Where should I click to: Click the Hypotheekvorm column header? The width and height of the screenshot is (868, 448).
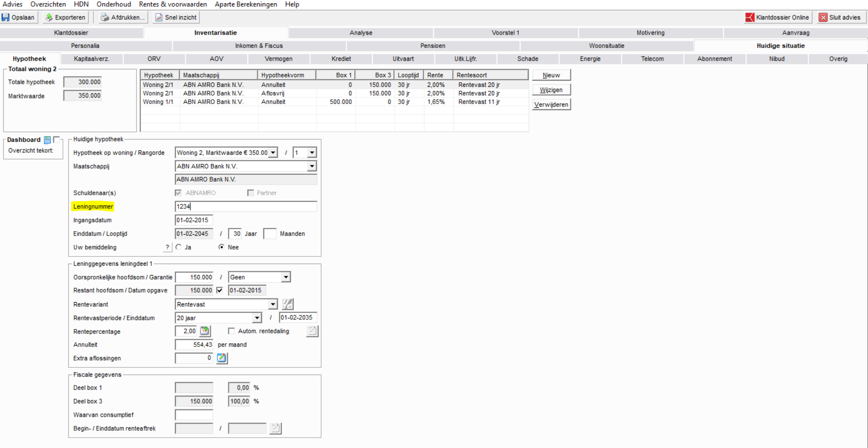click(287, 75)
